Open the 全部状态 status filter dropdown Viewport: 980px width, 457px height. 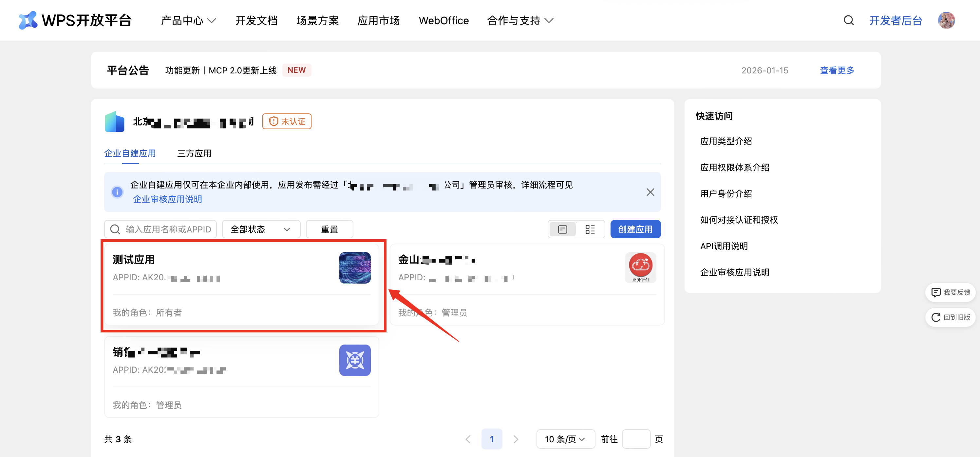[261, 229]
